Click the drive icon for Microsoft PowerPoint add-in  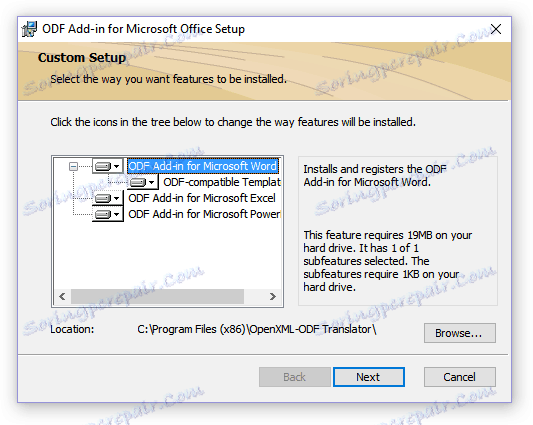(x=107, y=214)
